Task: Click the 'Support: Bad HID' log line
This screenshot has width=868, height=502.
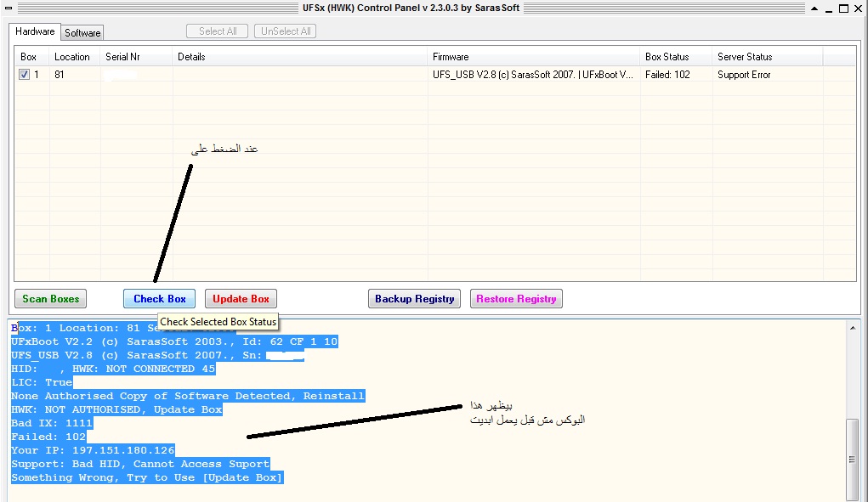Action: click(x=140, y=464)
